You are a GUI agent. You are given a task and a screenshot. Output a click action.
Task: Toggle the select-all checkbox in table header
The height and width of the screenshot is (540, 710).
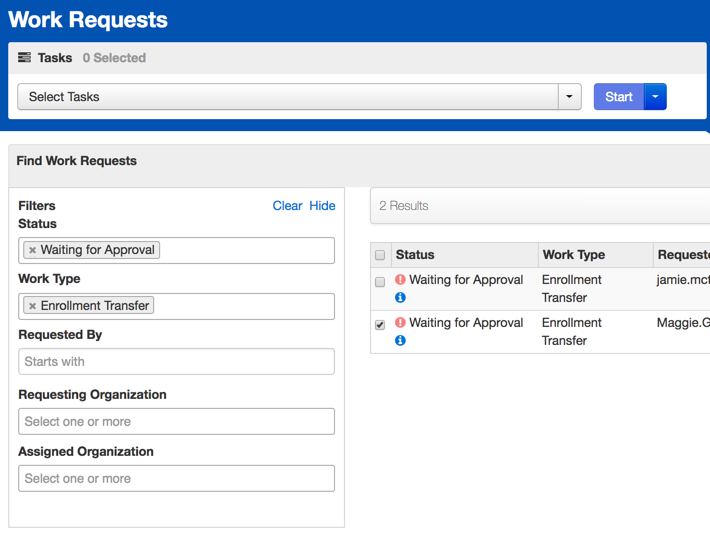pyautogui.click(x=380, y=255)
